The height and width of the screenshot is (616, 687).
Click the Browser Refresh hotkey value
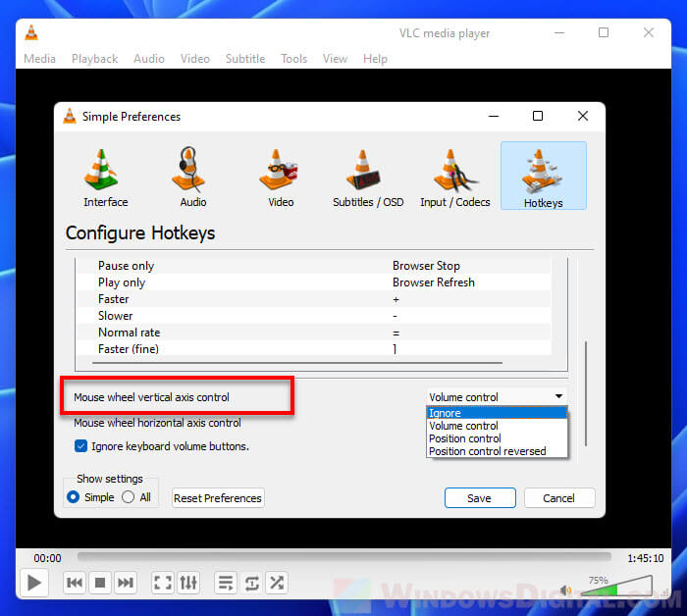[x=434, y=282]
